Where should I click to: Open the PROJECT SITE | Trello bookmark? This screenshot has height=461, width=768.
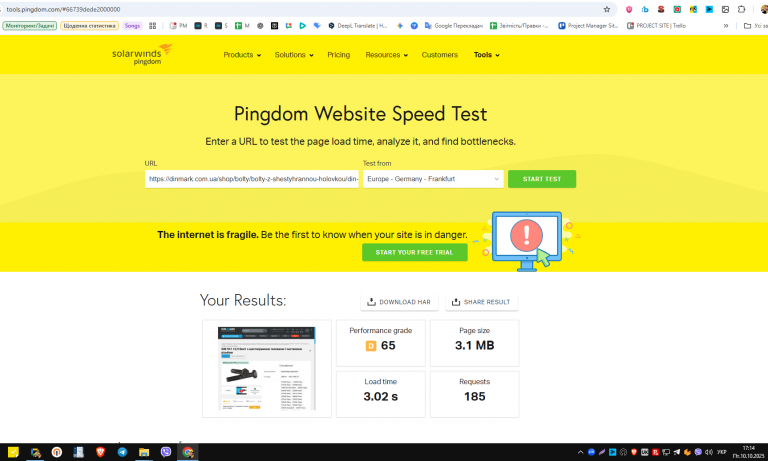657,25
